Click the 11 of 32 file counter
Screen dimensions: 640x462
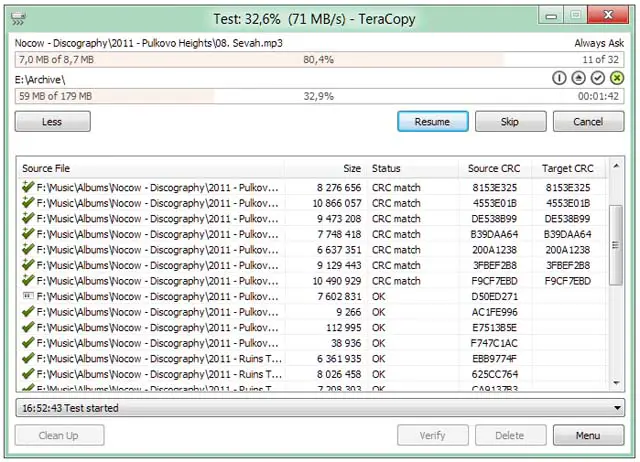tap(600, 60)
